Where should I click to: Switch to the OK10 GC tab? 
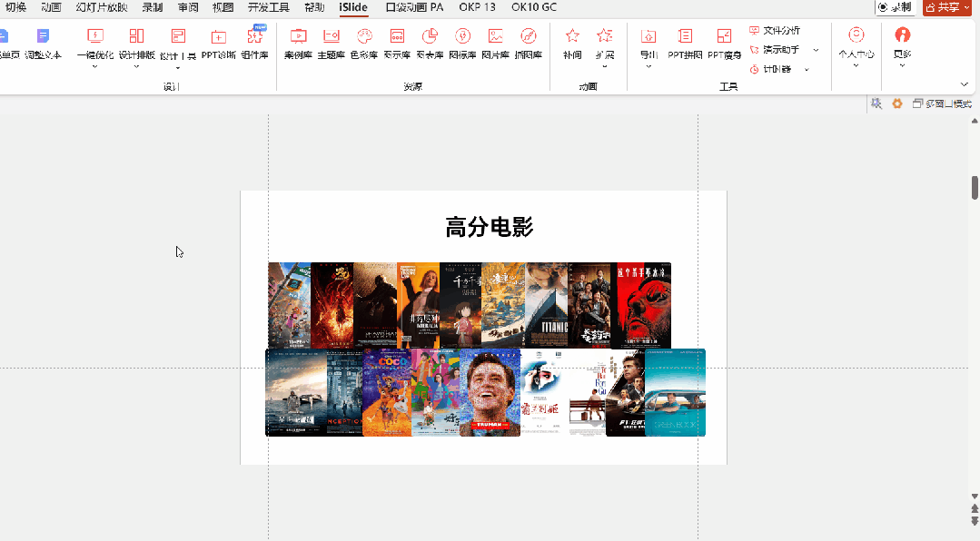click(534, 7)
